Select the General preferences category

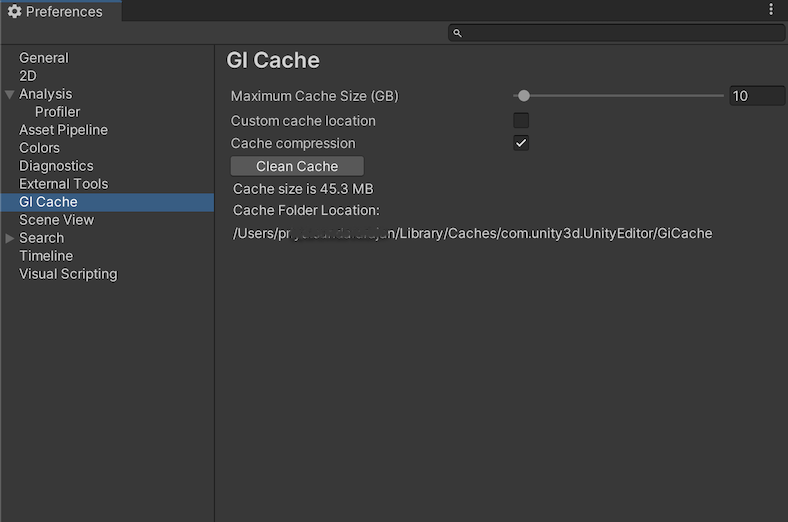point(44,58)
